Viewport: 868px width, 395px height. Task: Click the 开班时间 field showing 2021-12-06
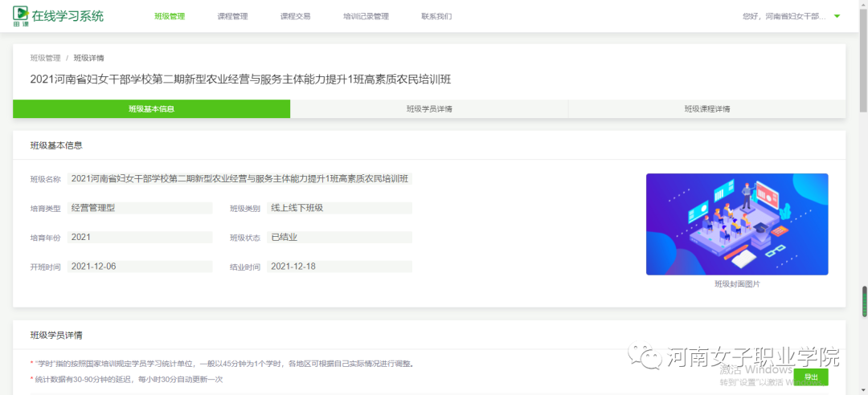(140, 266)
